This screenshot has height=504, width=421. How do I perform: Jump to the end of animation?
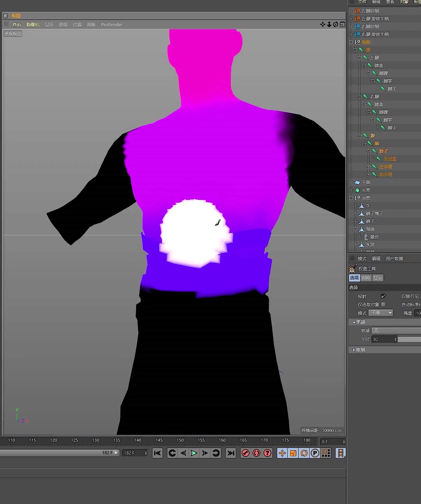click(x=231, y=453)
